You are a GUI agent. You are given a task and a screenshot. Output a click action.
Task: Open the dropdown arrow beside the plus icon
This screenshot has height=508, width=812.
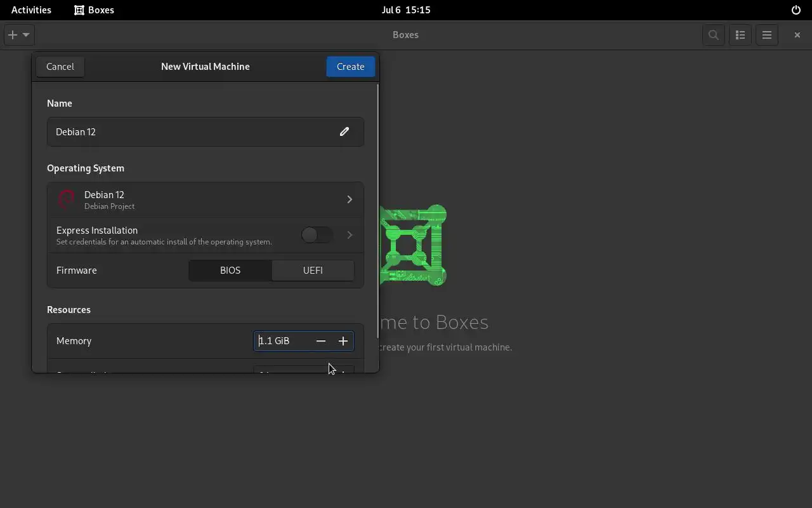click(26, 35)
